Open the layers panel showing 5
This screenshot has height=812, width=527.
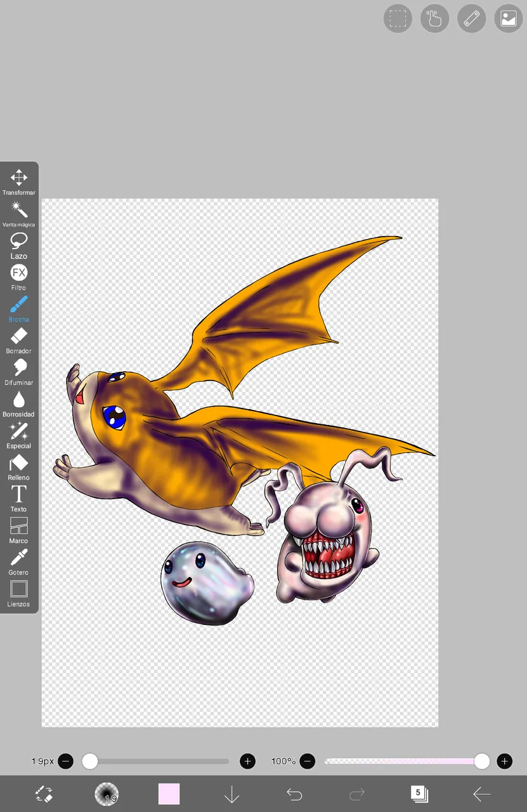pyautogui.click(x=419, y=794)
